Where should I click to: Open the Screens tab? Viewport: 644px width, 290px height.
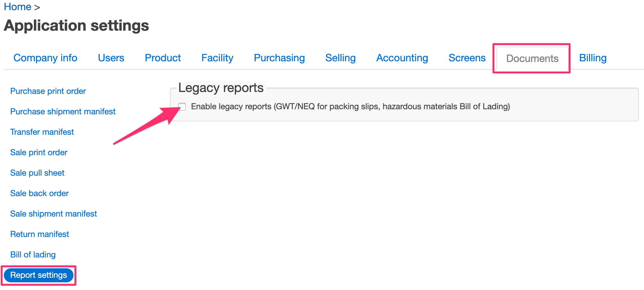pyautogui.click(x=467, y=58)
